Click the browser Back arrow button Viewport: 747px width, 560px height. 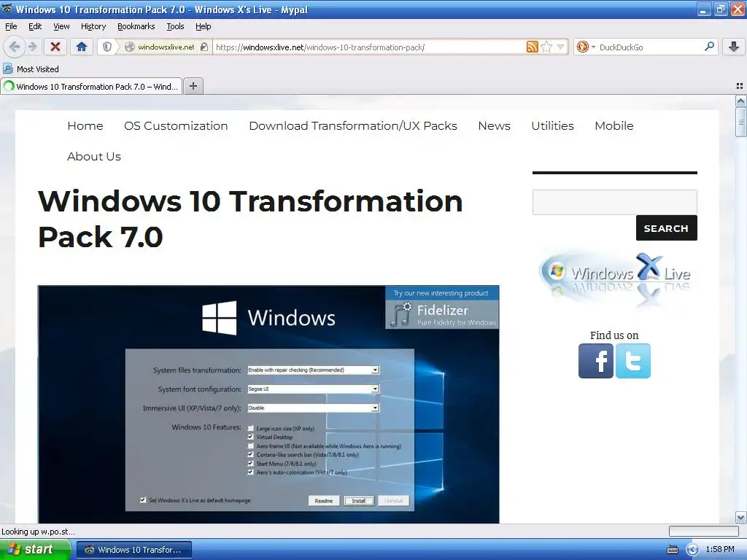tap(15, 47)
